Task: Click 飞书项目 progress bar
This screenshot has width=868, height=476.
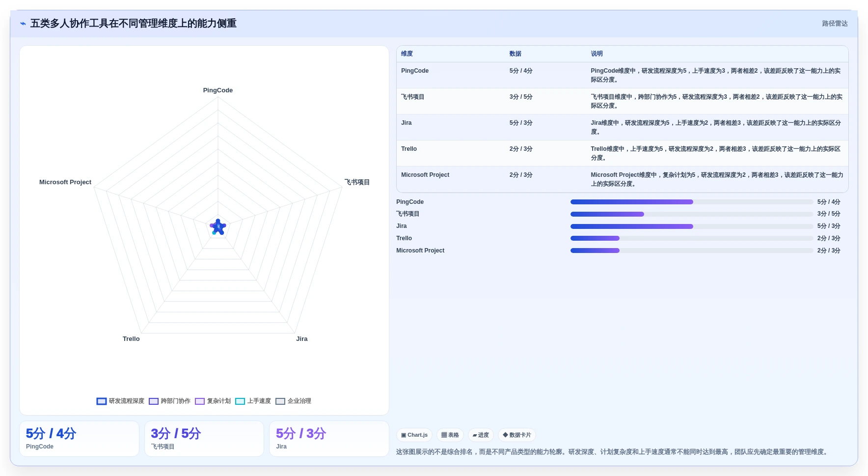Action: click(x=692, y=214)
